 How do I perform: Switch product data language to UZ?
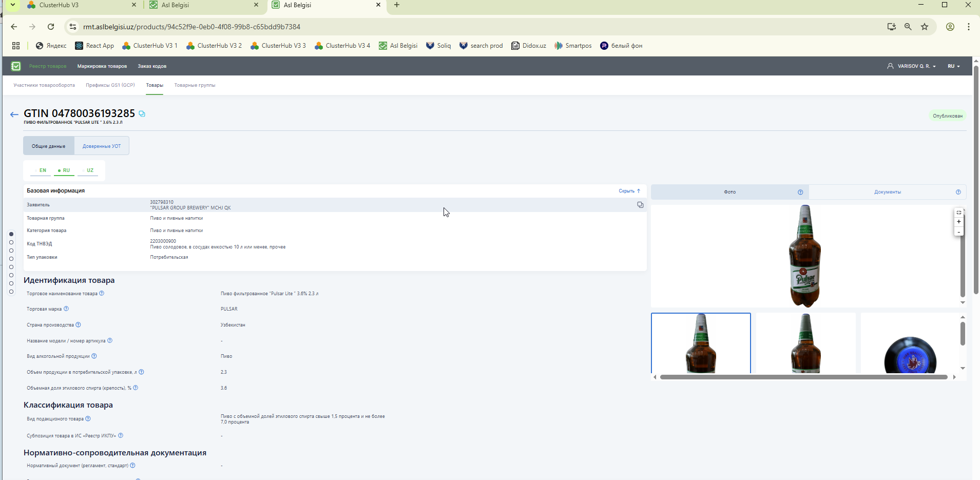coord(88,170)
